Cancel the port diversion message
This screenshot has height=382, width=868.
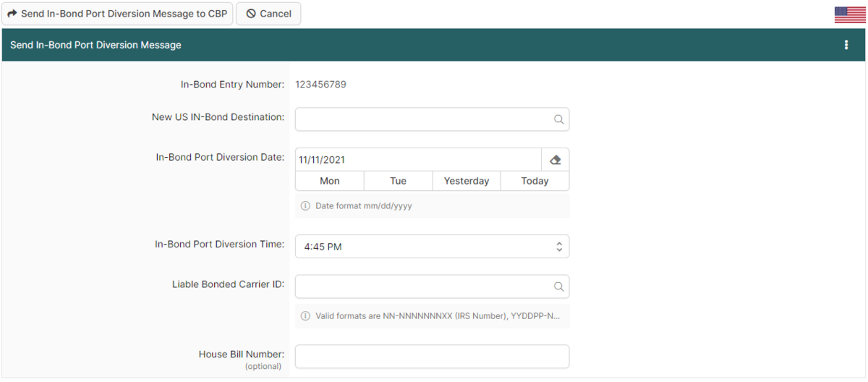(268, 14)
